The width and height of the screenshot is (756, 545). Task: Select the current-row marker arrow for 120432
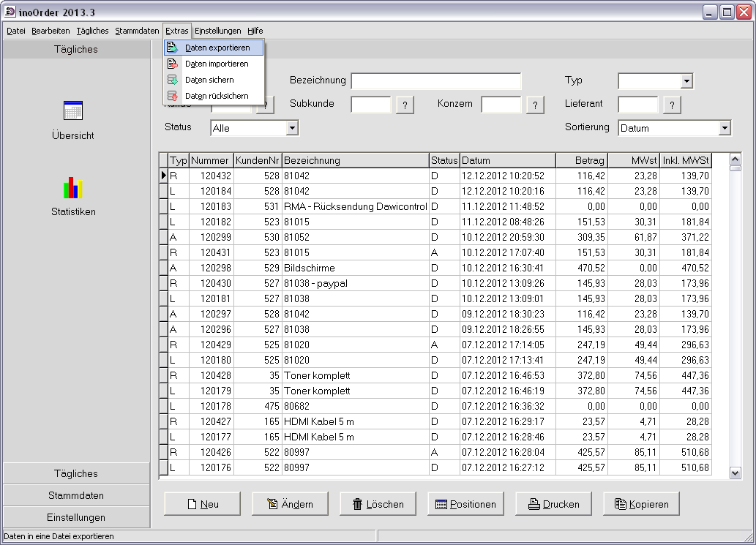pyautogui.click(x=163, y=176)
